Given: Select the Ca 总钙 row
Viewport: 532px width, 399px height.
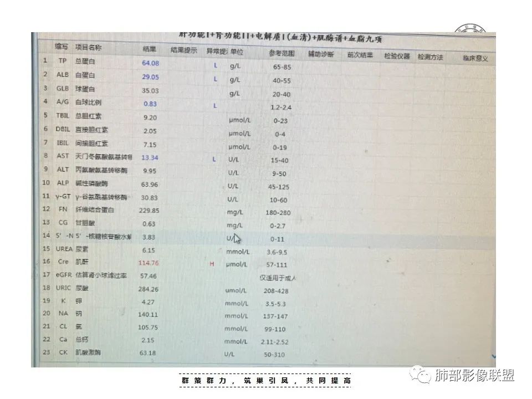Looking at the screenshot, I should coord(267,340).
